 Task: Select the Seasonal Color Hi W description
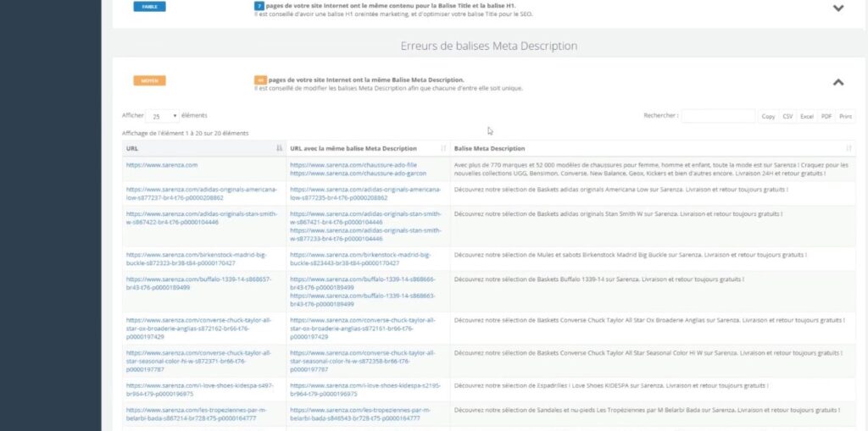click(648, 353)
